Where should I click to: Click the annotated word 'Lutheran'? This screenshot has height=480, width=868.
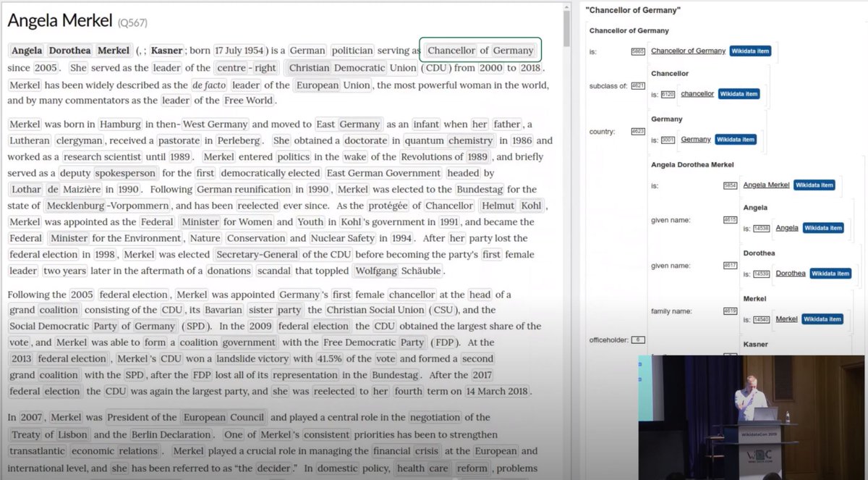30,140
